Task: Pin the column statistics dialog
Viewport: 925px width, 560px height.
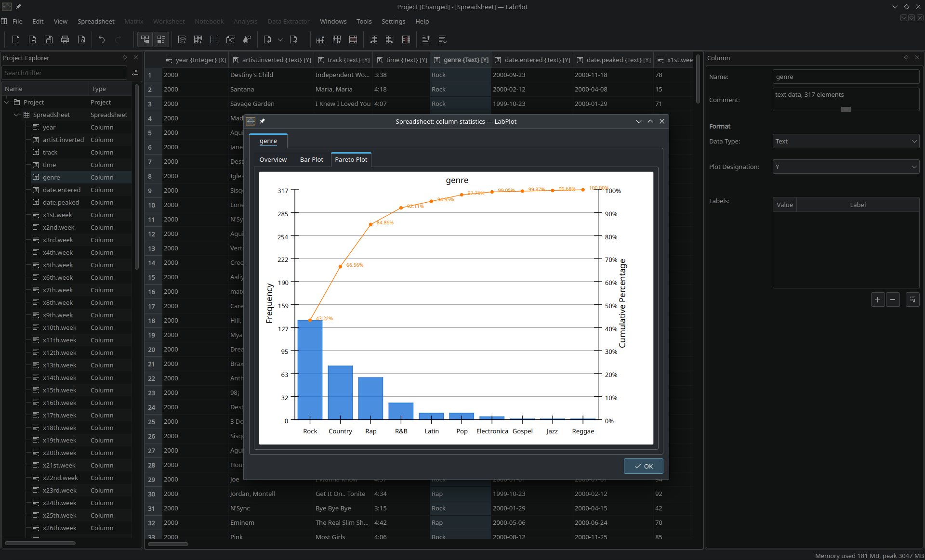Action: point(263,121)
